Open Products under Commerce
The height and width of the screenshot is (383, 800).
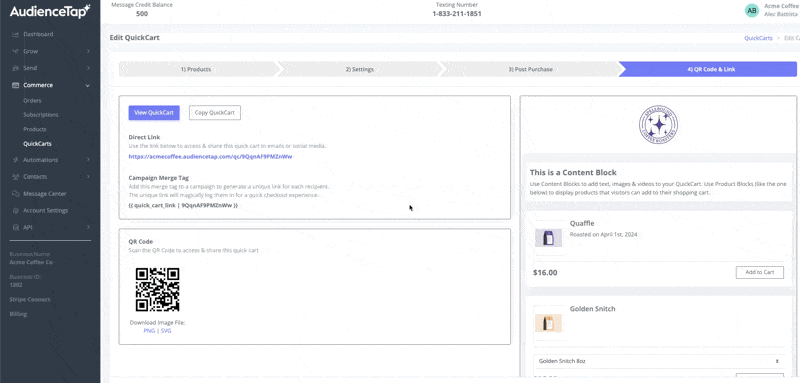35,130
